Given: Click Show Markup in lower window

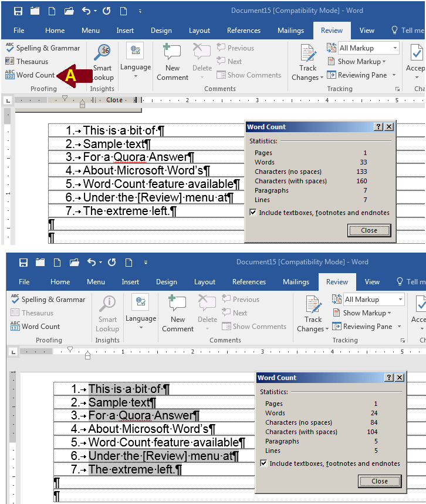Looking at the screenshot, I should pos(361,313).
